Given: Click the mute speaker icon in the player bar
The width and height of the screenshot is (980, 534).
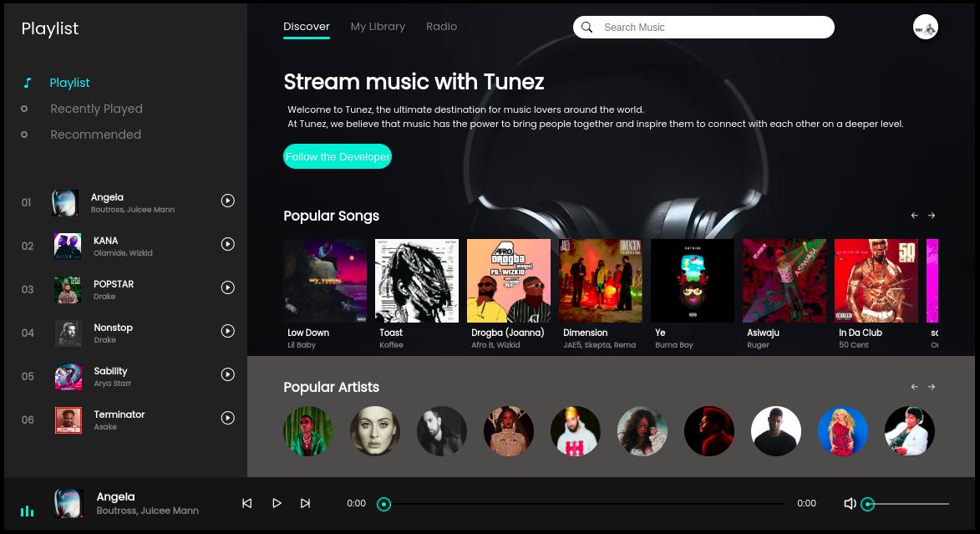Looking at the screenshot, I should tap(850, 503).
